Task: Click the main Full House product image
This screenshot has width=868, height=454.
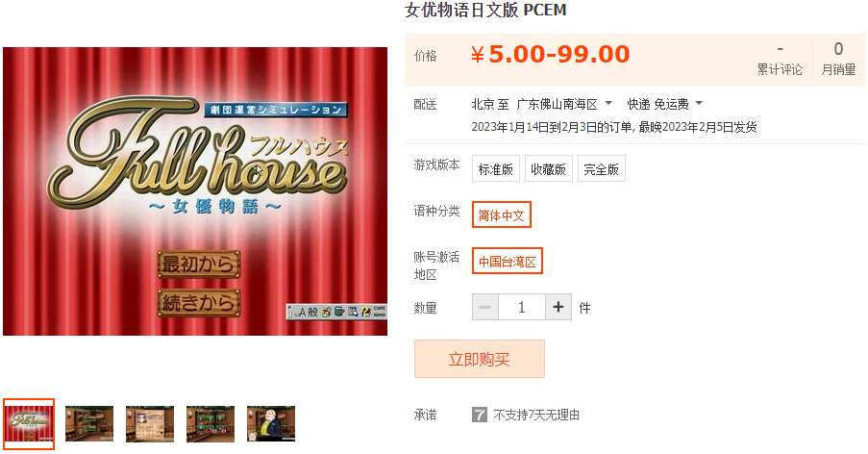Action: click(195, 191)
